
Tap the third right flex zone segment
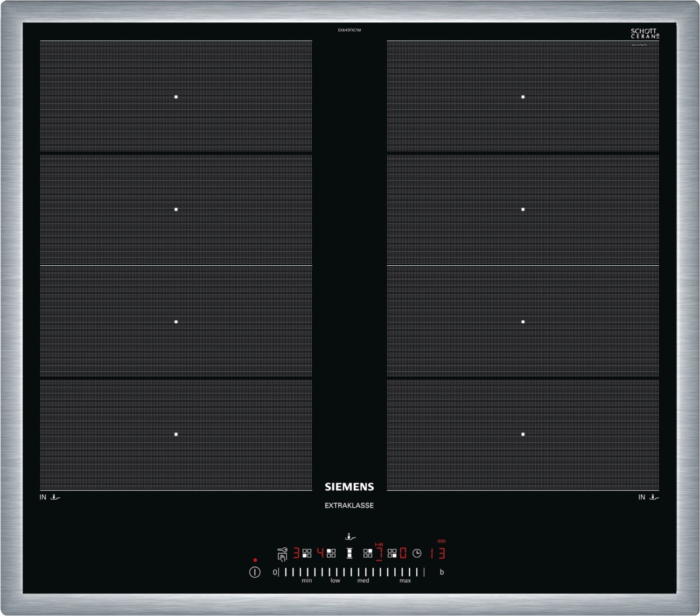(523, 322)
